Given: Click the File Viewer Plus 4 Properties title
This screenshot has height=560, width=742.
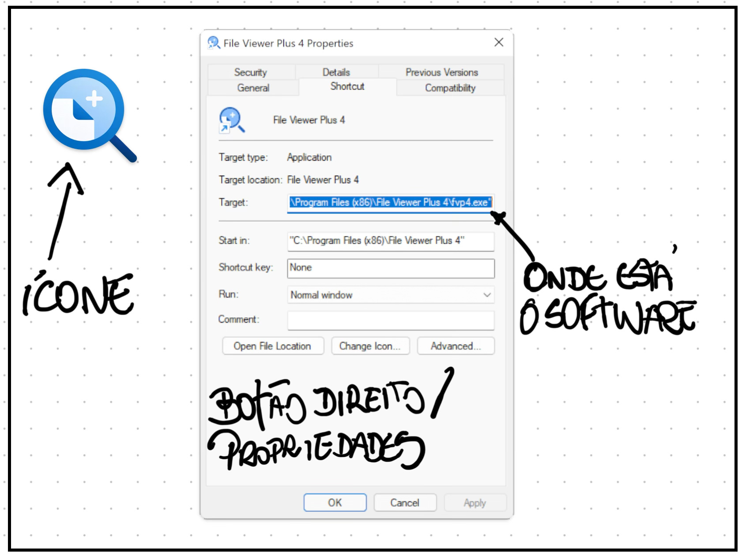Looking at the screenshot, I should point(288,43).
